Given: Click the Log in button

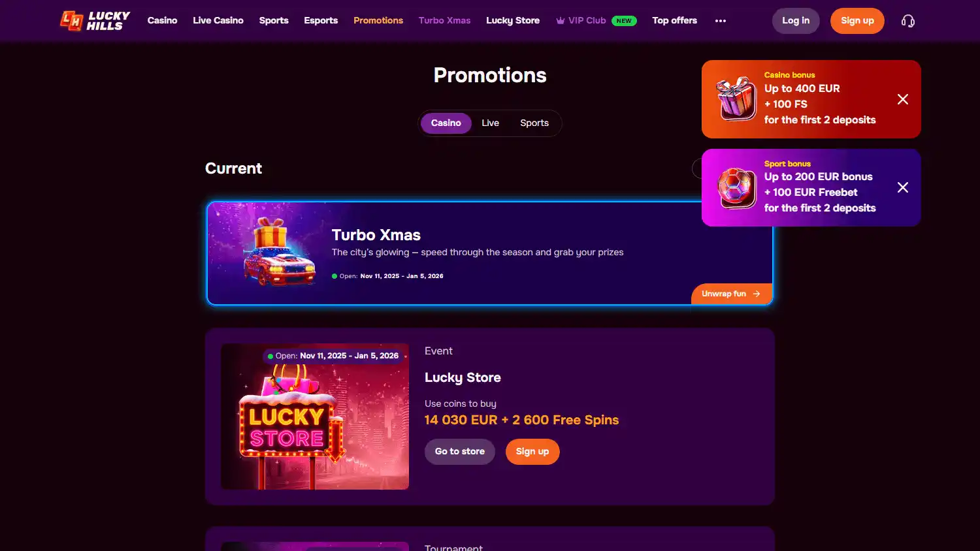Looking at the screenshot, I should [x=796, y=21].
